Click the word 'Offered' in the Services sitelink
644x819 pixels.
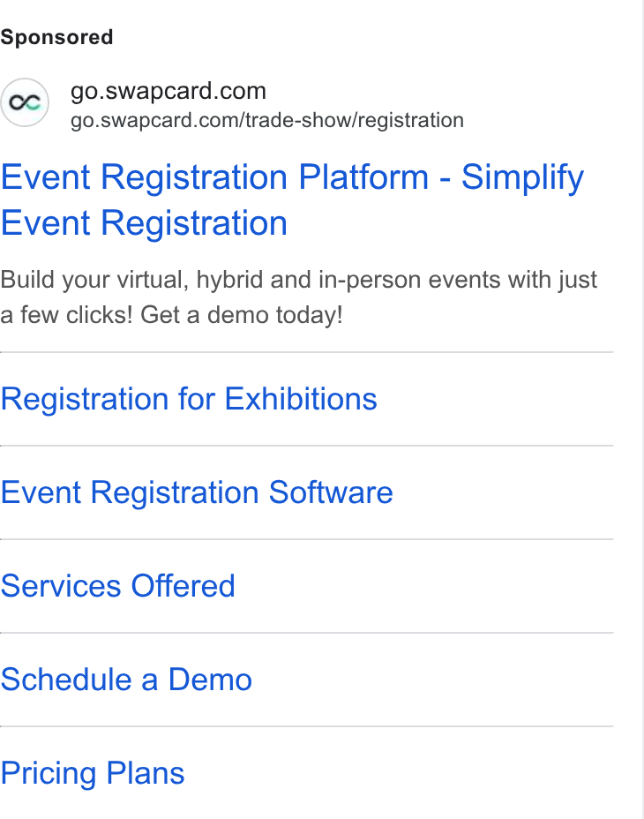(183, 585)
